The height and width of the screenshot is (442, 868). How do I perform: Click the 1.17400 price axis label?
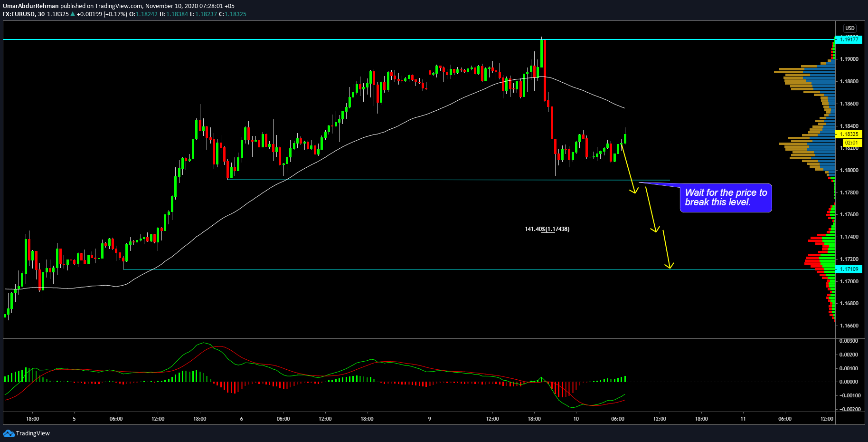point(849,237)
